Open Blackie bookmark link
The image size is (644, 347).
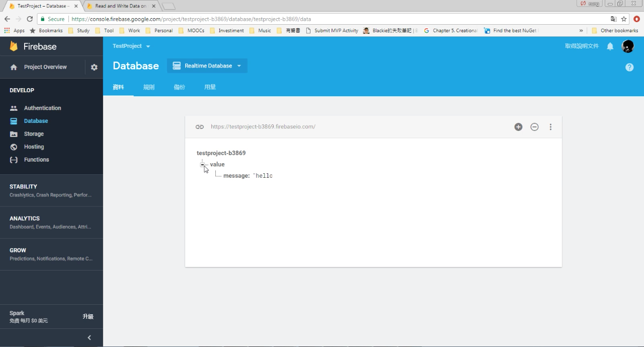point(391,31)
